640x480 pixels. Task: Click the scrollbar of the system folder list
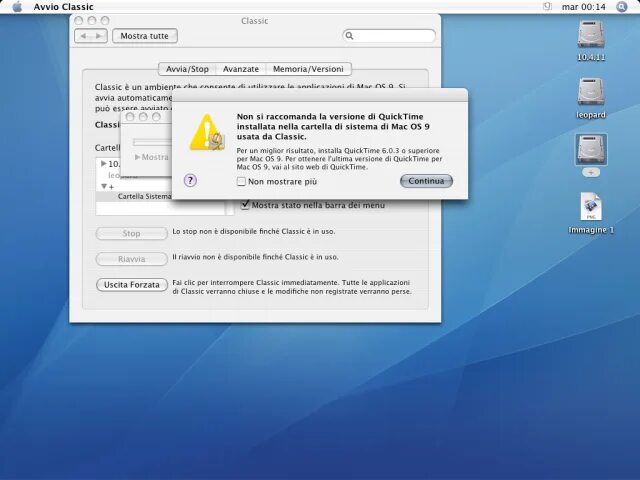pos(230,208)
